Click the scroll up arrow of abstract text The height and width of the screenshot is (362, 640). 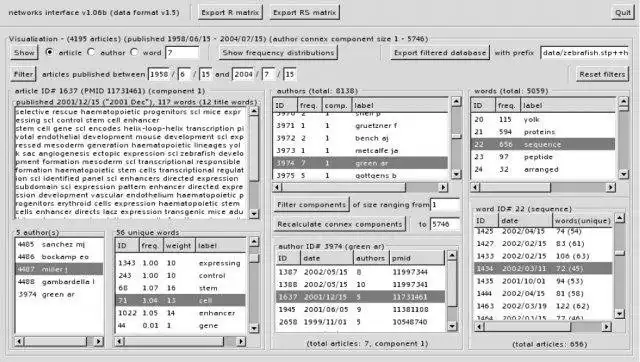(x=254, y=111)
